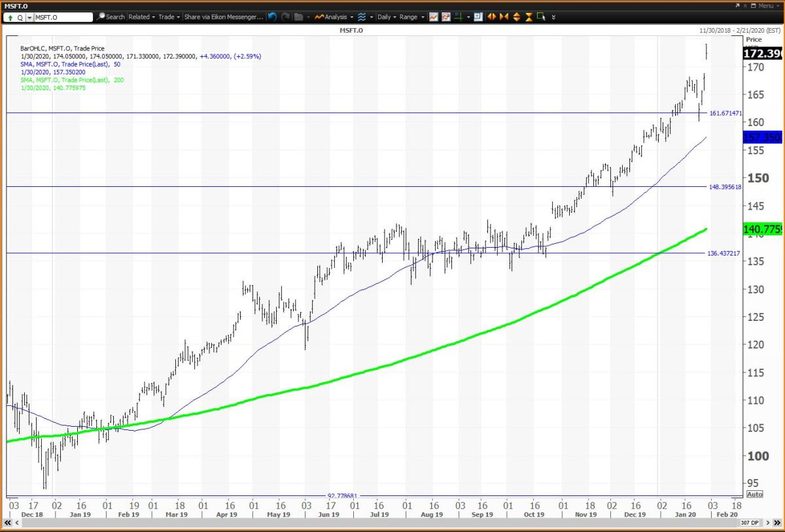
Task: Click the MSFT.O symbol input field
Action: coord(63,17)
